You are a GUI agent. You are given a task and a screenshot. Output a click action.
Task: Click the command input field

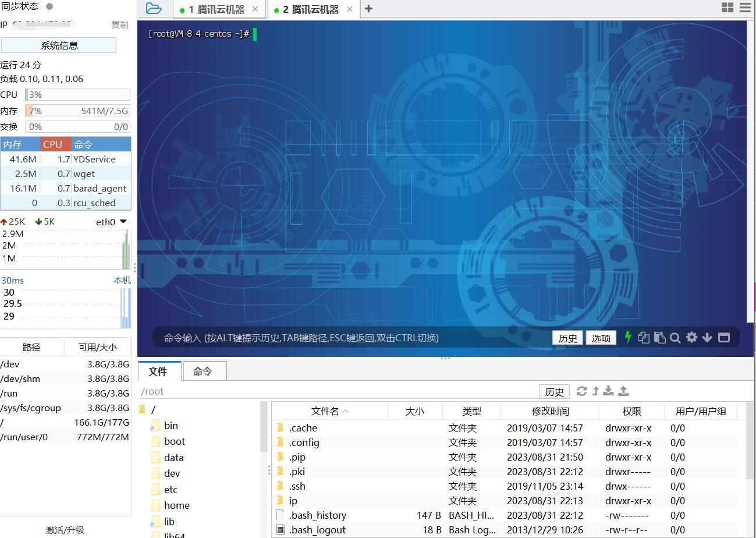point(349,338)
